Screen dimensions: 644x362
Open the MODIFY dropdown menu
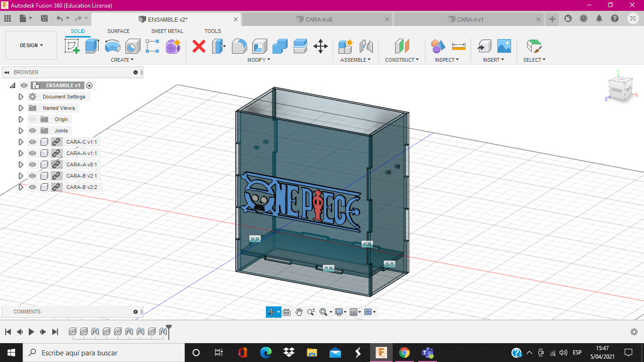coord(259,60)
